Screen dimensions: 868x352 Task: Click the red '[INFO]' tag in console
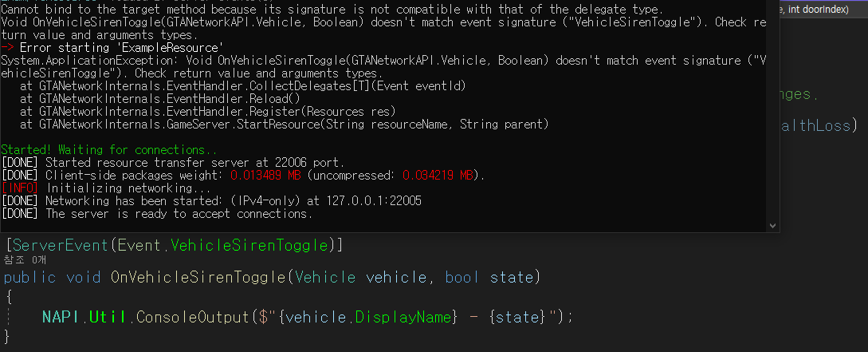[x=19, y=188]
